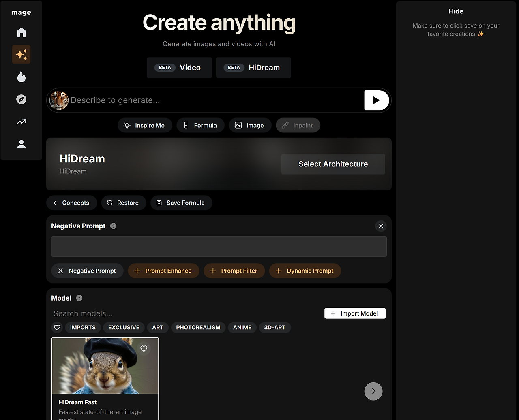519x420 pixels.
Task: Add Prompt Enhance option
Action: [163, 271]
